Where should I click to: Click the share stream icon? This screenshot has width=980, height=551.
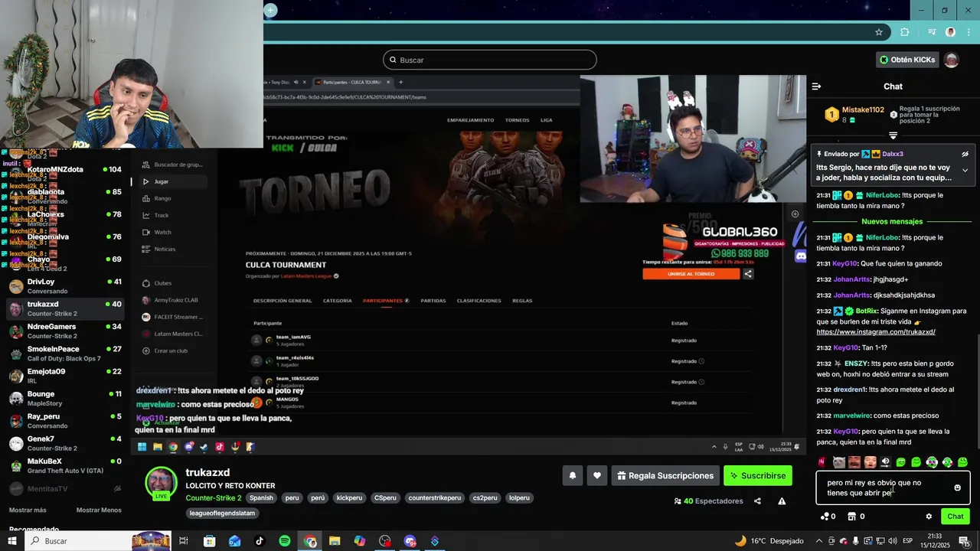click(757, 501)
